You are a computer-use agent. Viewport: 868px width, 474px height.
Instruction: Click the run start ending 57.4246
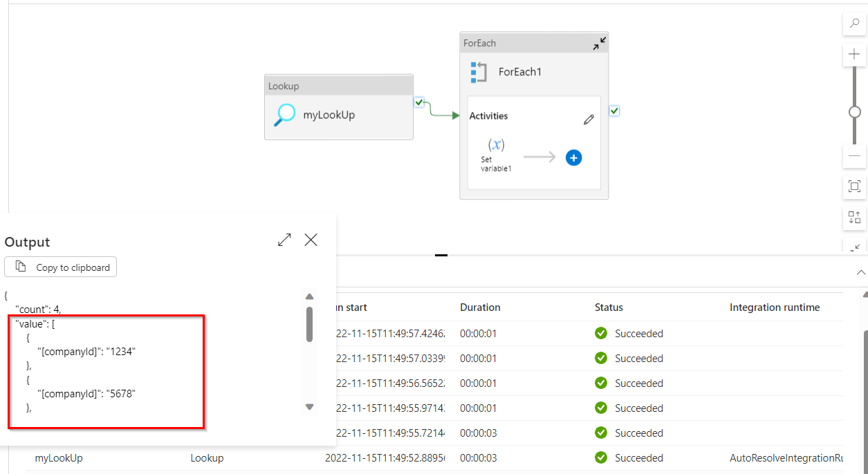point(391,334)
